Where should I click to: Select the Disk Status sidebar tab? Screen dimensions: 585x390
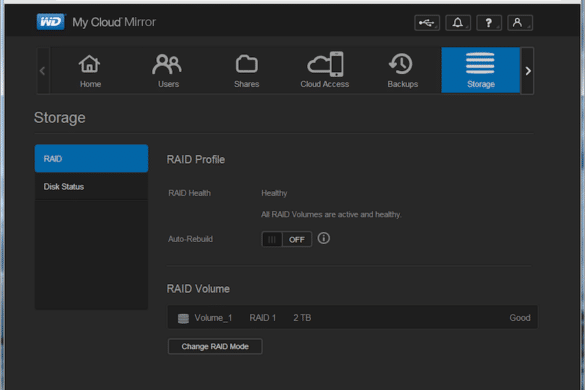[91, 187]
